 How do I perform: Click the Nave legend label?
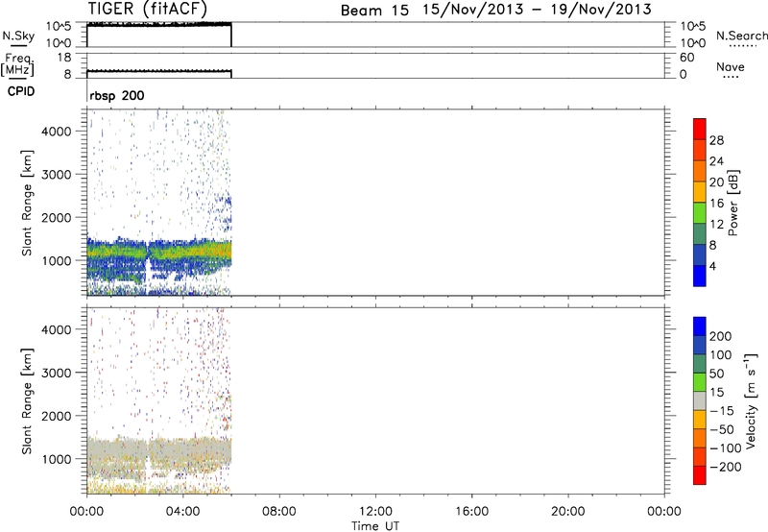click(731, 66)
